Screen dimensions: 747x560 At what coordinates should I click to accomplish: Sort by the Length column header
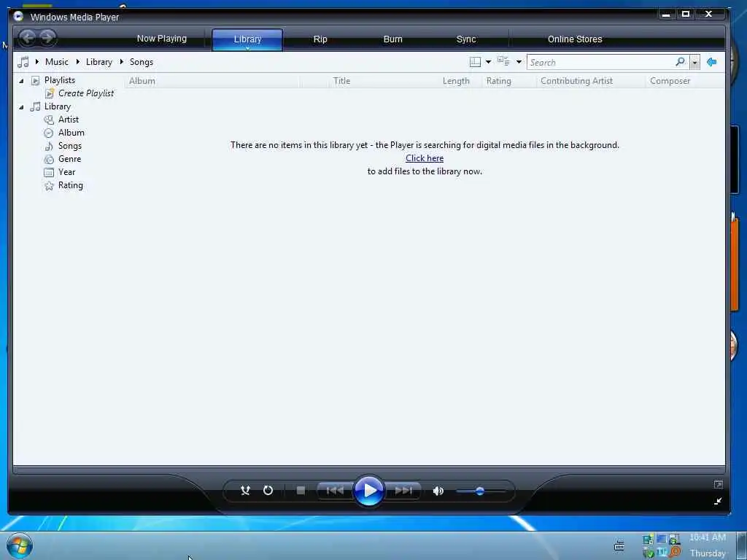tap(456, 81)
